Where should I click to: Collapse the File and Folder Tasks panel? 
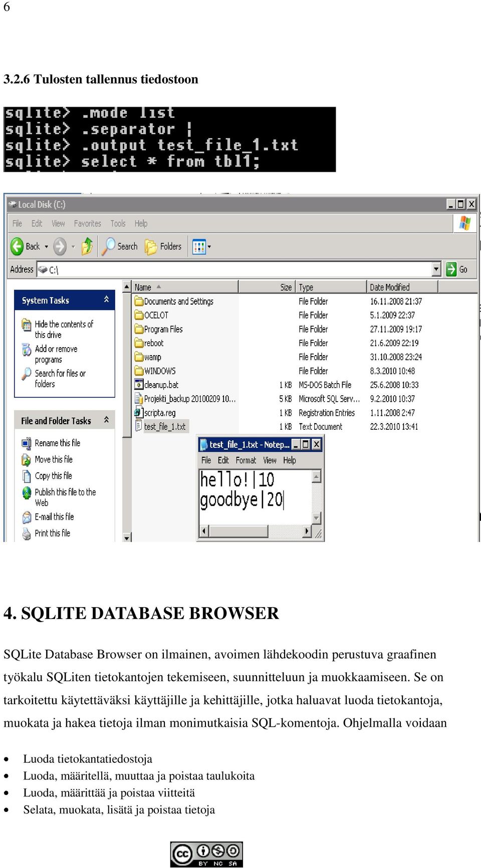(106, 420)
